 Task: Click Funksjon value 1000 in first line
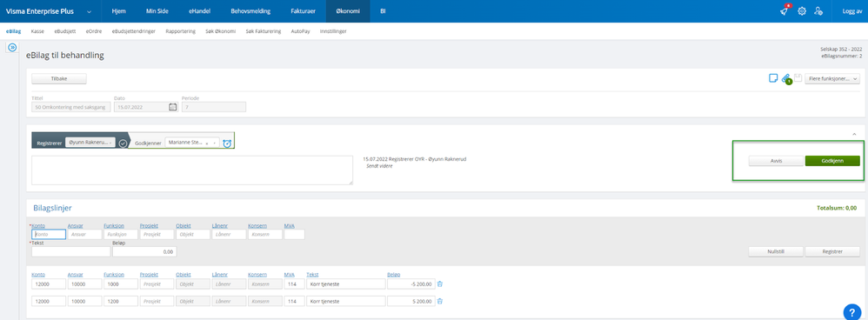point(120,284)
